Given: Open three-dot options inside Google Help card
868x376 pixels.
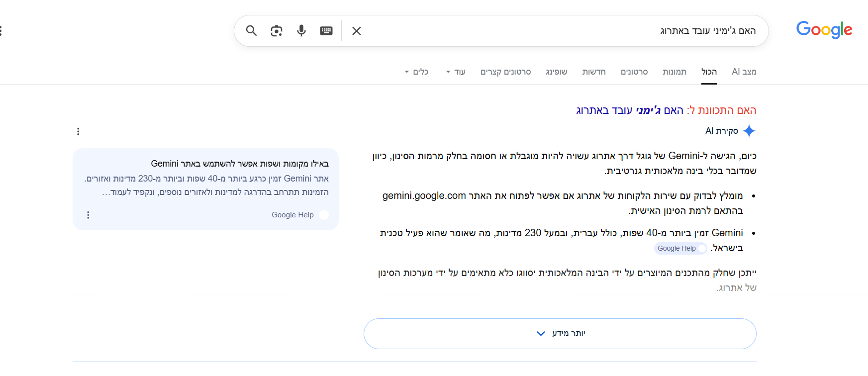Looking at the screenshot, I should click(88, 215).
